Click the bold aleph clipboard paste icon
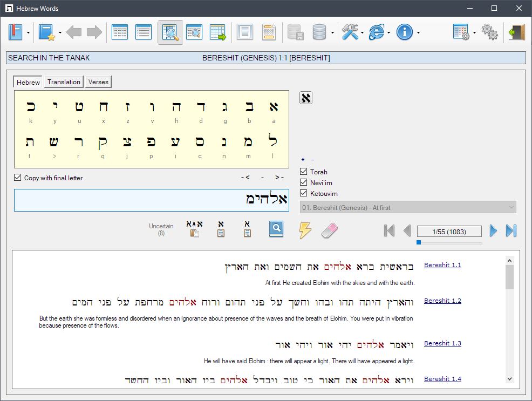 click(221, 229)
